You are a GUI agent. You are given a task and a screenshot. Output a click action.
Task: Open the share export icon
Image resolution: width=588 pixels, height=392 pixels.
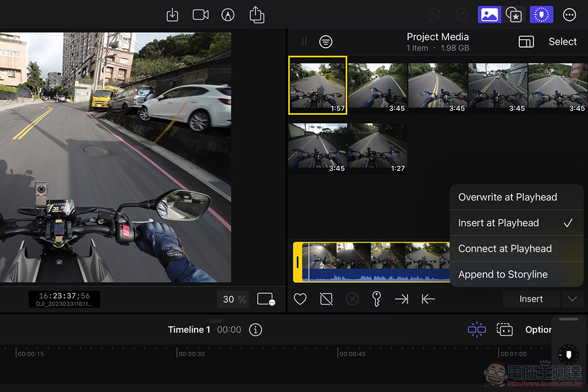click(x=257, y=15)
